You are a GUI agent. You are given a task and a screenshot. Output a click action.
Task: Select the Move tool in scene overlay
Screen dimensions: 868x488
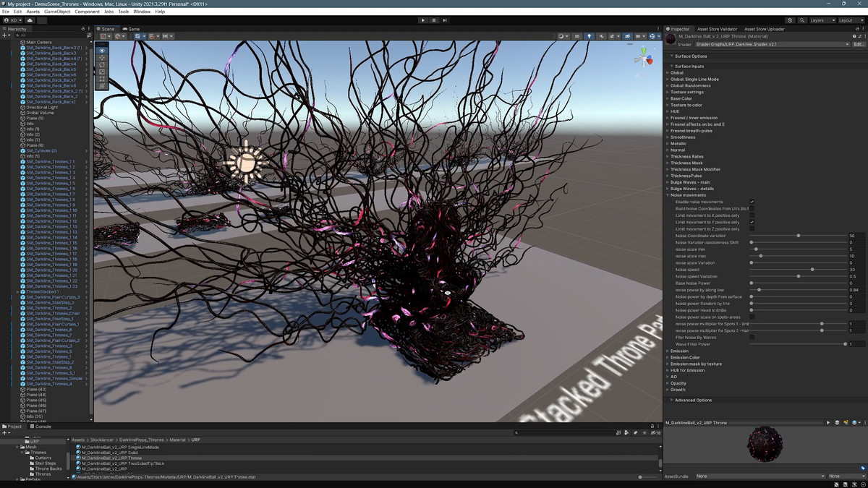pos(102,58)
